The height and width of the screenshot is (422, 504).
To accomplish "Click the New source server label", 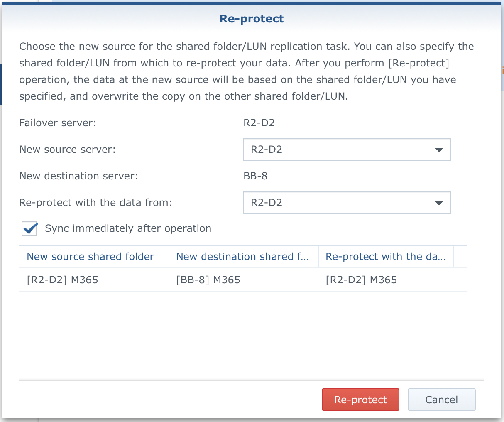I will tap(68, 150).
